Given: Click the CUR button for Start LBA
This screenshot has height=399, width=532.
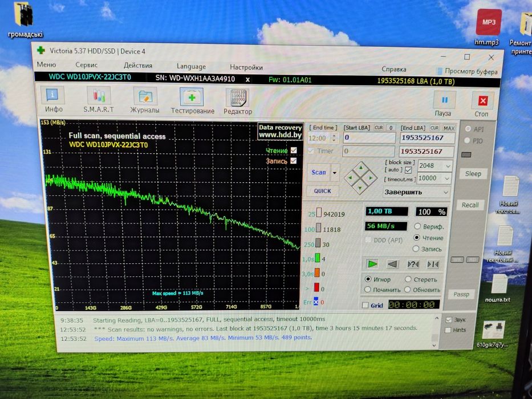Looking at the screenshot, I should tap(379, 128).
